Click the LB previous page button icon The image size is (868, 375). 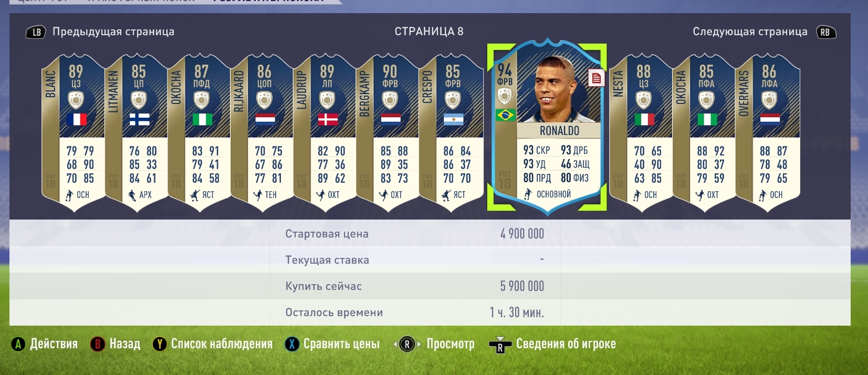click(36, 32)
